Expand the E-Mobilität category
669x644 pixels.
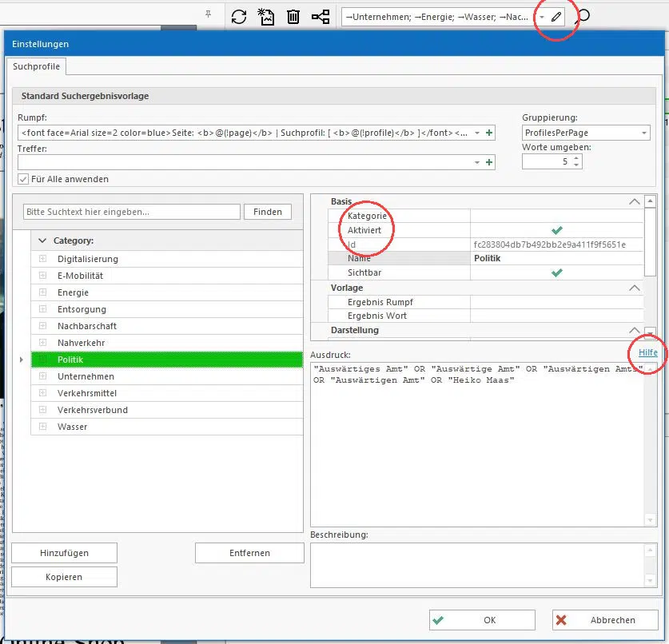(x=42, y=275)
